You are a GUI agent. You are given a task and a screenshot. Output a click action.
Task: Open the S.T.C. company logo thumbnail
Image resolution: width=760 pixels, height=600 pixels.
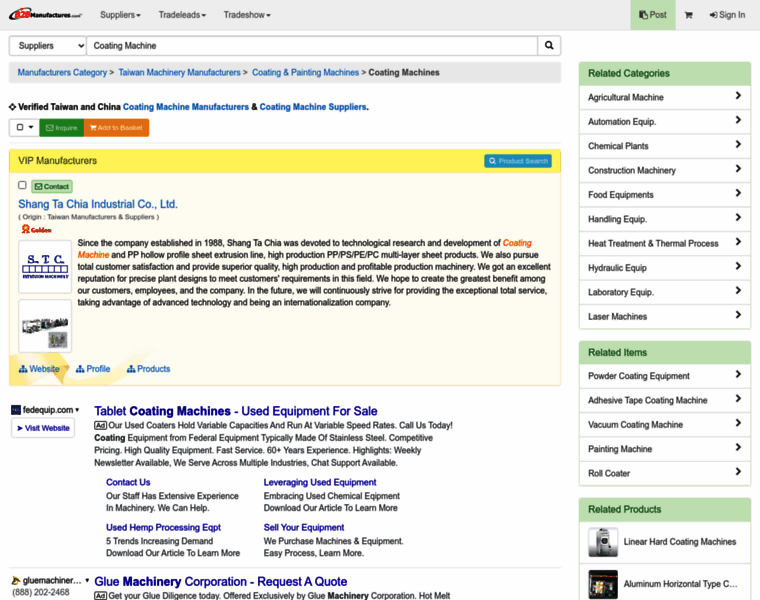click(x=45, y=267)
